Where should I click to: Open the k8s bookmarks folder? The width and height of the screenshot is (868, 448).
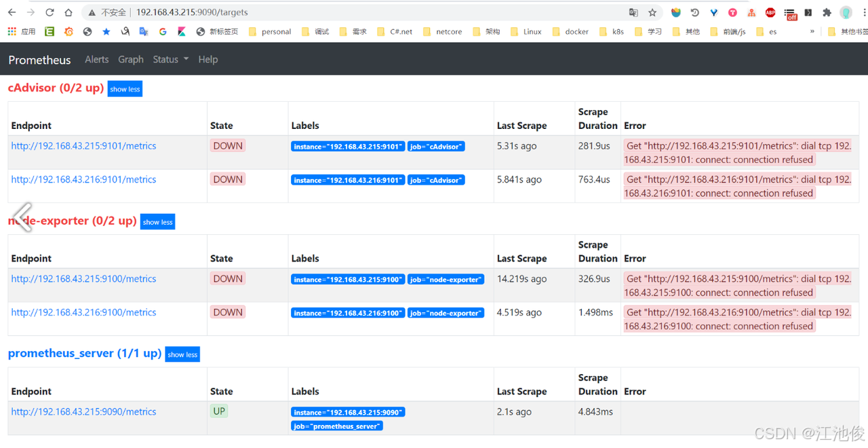[x=612, y=31]
